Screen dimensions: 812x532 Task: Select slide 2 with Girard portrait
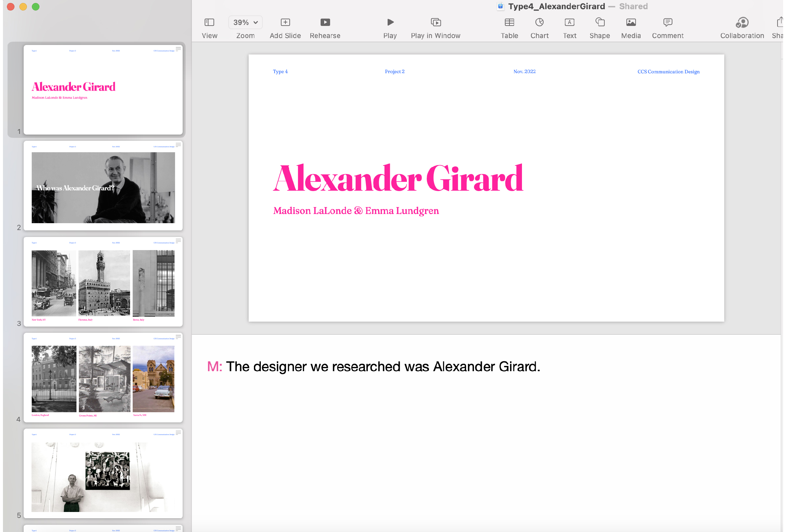[103, 186]
